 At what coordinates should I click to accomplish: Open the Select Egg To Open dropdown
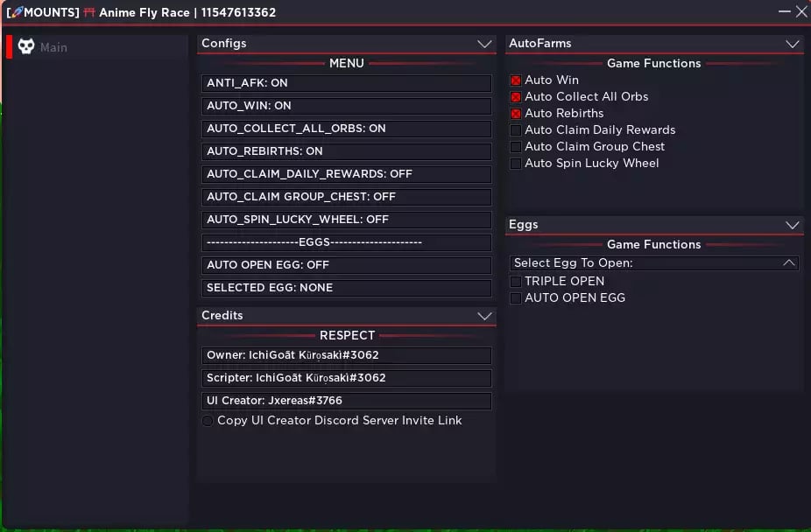[x=654, y=262]
